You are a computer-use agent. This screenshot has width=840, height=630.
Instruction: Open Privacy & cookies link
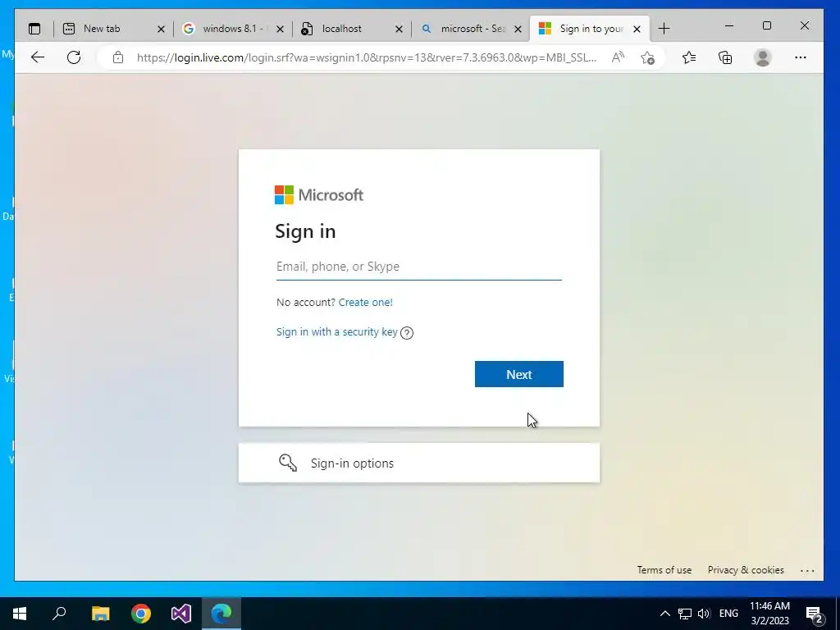click(x=746, y=570)
